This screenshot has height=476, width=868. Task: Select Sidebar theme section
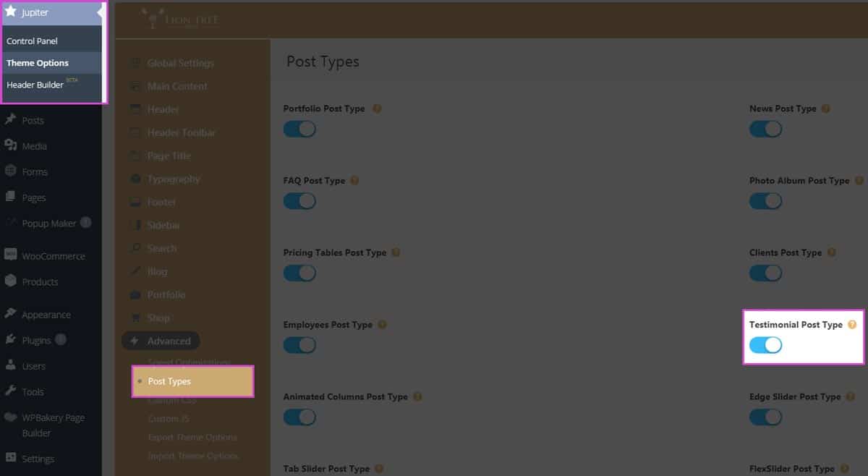click(163, 225)
